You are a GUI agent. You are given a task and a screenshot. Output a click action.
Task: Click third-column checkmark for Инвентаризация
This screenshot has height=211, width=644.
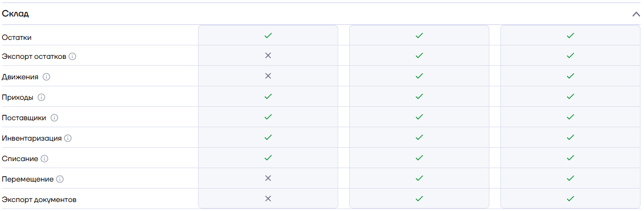click(570, 137)
